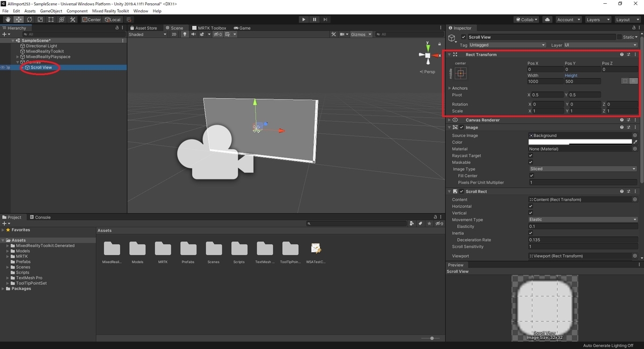Open the Movement Type dropdown

(x=583, y=220)
